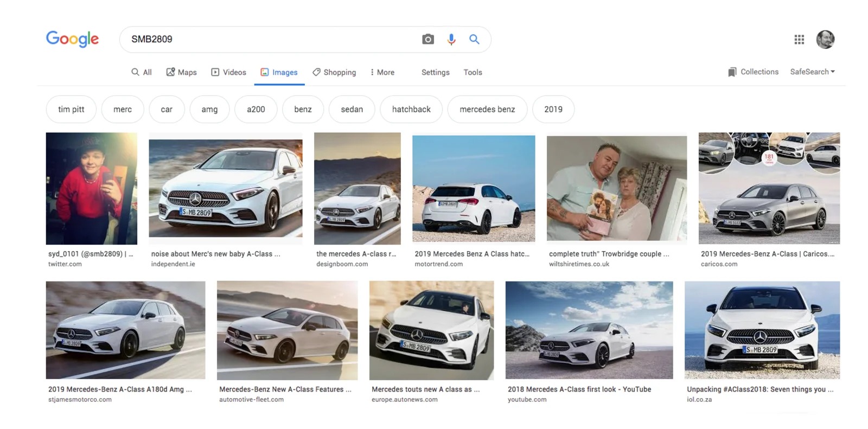This screenshot has height=429, width=868.
Task: Open the Tools options
Action: 473,72
